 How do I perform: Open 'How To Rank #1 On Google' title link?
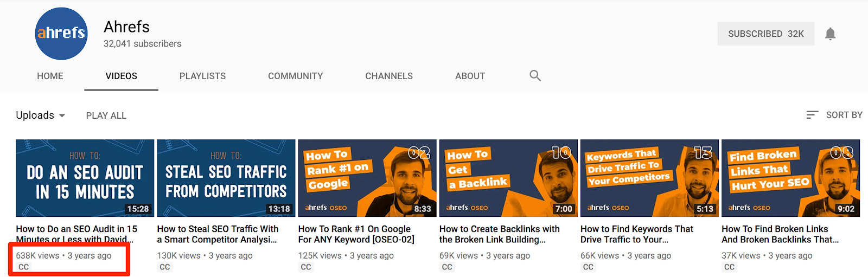356,234
